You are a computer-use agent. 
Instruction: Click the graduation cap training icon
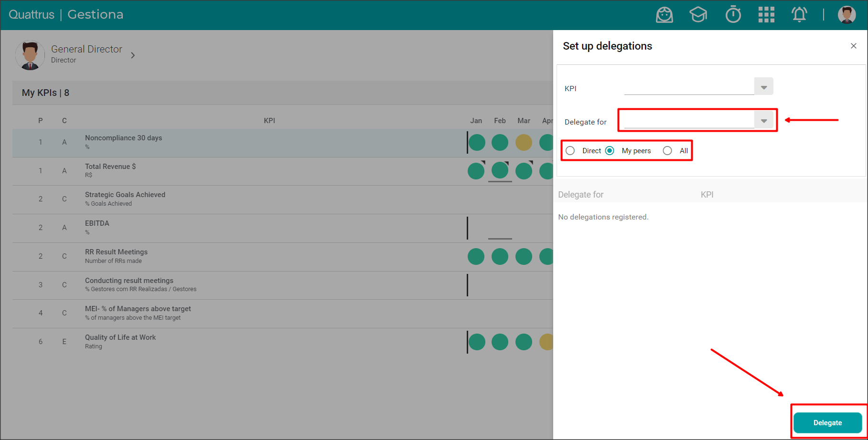pos(698,15)
